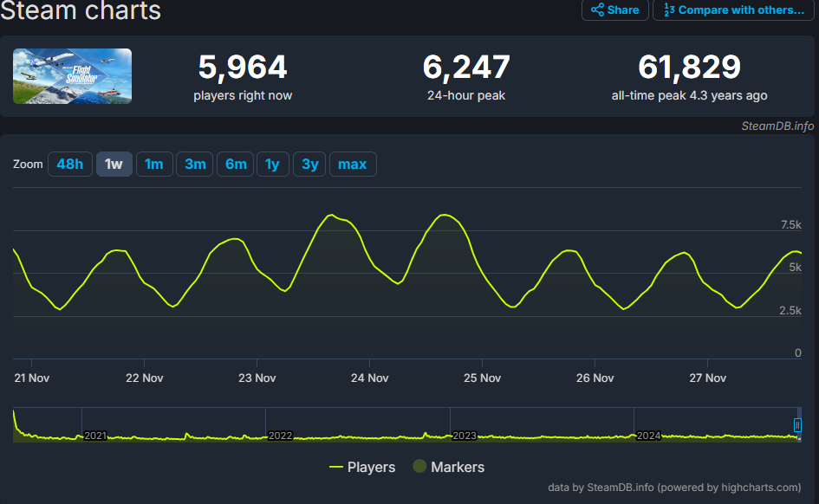Click the Players legend line swatch

336,467
